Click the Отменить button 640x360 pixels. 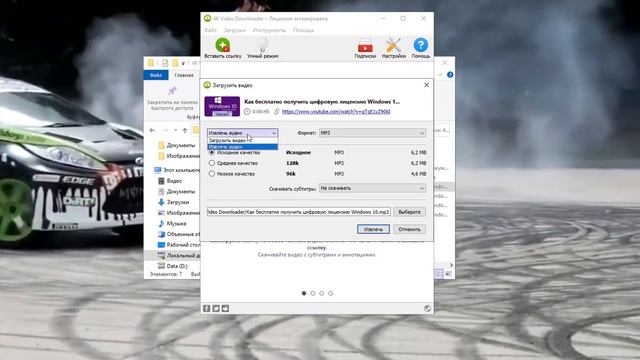tap(409, 229)
